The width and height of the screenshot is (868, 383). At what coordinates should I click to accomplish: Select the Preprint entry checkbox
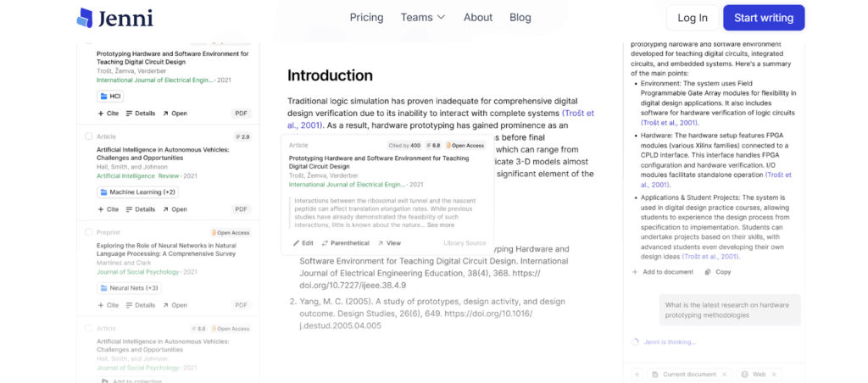click(89, 232)
